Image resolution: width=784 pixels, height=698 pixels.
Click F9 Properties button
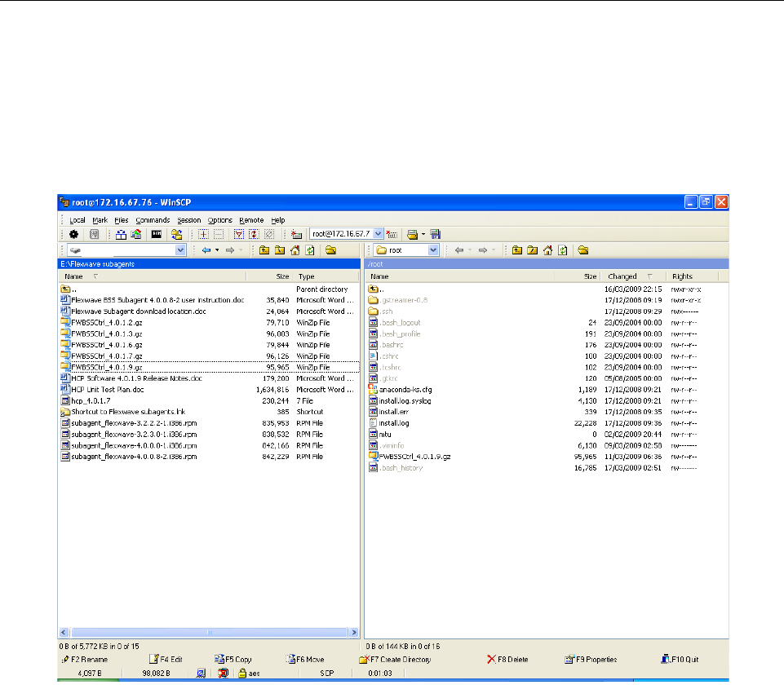591,660
